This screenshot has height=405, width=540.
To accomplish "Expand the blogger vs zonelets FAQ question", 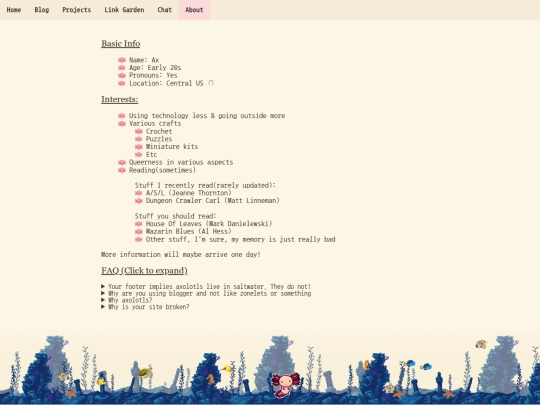I will click(206, 293).
